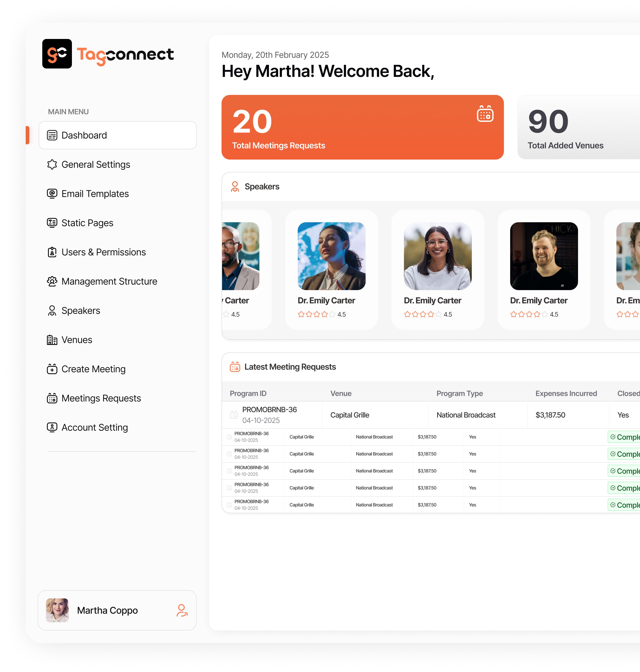Click Martha Coppo's avatar photo
Viewport: 640px width, 672px height.
57,610
